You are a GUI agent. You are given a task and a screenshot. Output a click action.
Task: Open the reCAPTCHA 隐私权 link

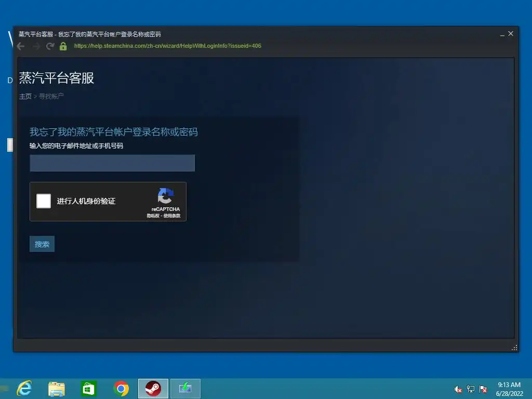[153, 216]
